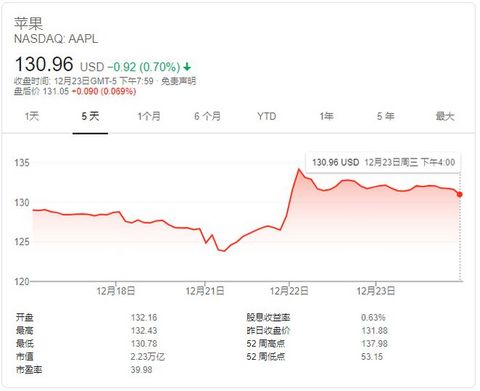This screenshot has width=480, height=391.
Task: Click the 12月22日 axis date label
Action: pos(289,291)
